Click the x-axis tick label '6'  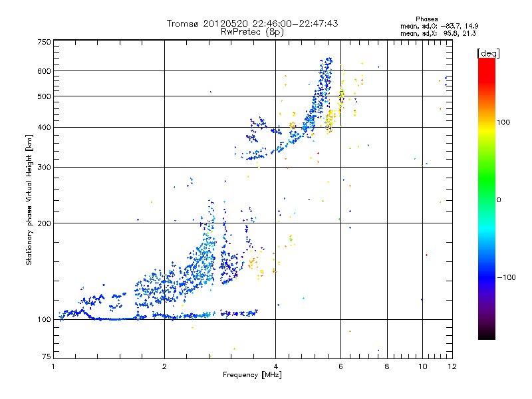[340, 366]
